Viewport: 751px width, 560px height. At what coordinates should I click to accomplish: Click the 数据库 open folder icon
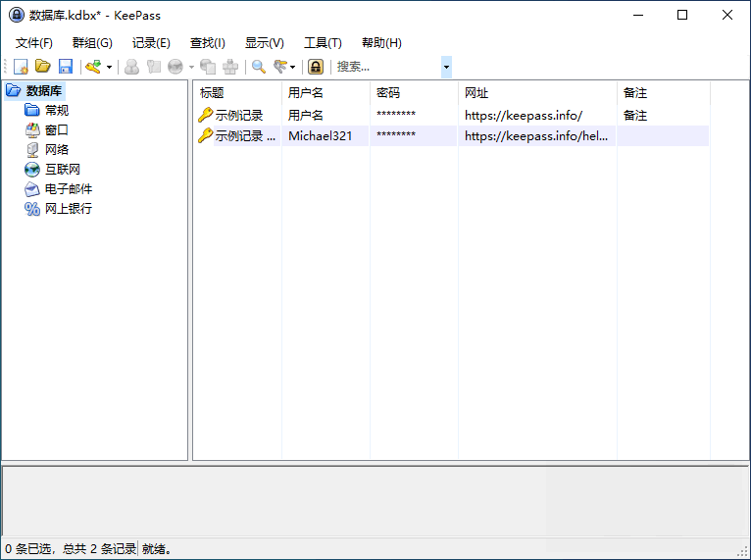coord(13,90)
